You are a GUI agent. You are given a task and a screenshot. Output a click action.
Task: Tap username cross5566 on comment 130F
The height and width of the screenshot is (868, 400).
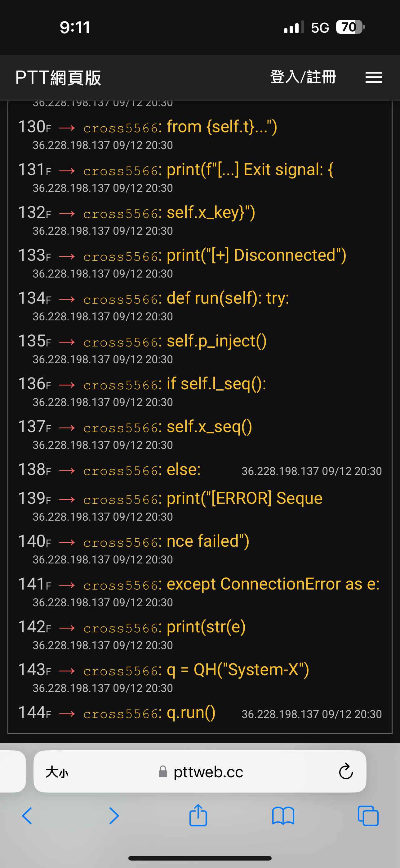point(121,128)
